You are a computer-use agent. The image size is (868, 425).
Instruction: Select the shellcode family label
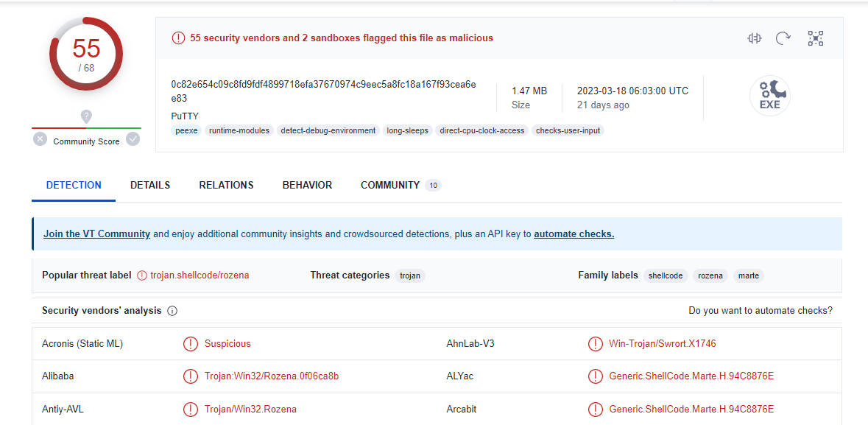coord(666,275)
